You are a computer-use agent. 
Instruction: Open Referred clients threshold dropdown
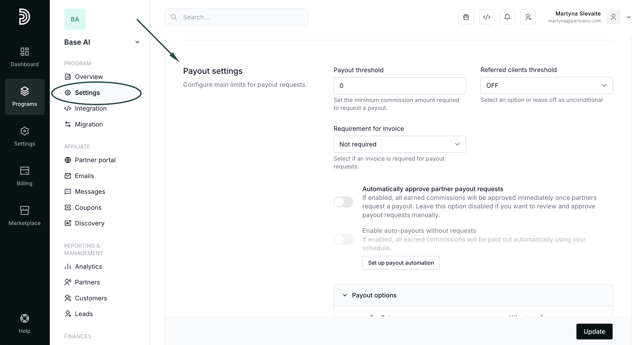click(546, 85)
